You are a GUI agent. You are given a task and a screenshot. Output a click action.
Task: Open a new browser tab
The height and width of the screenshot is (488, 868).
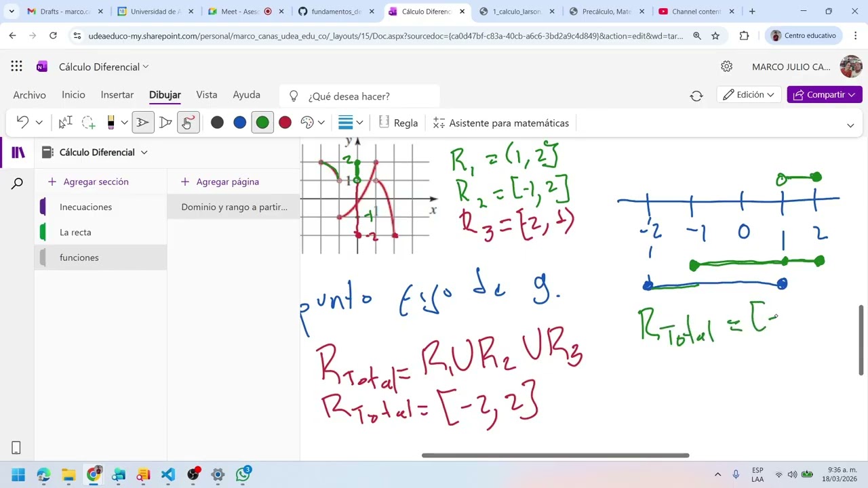coord(752,12)
